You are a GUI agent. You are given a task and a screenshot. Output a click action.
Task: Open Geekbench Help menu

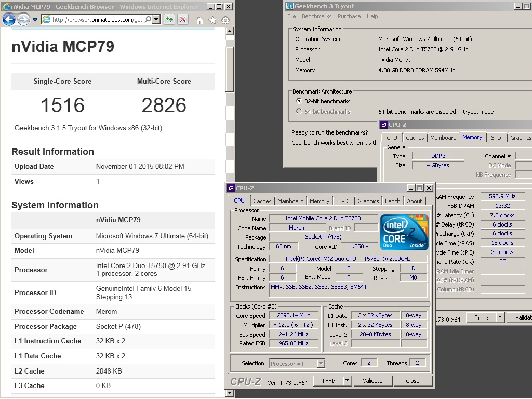pos(372,16)
